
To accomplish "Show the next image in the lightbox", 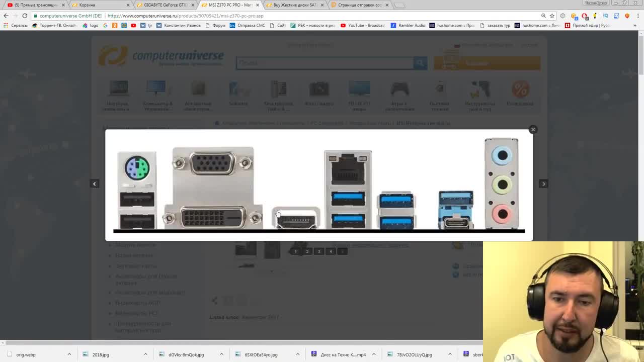I will pyautogui.click(x=543, y=184).
